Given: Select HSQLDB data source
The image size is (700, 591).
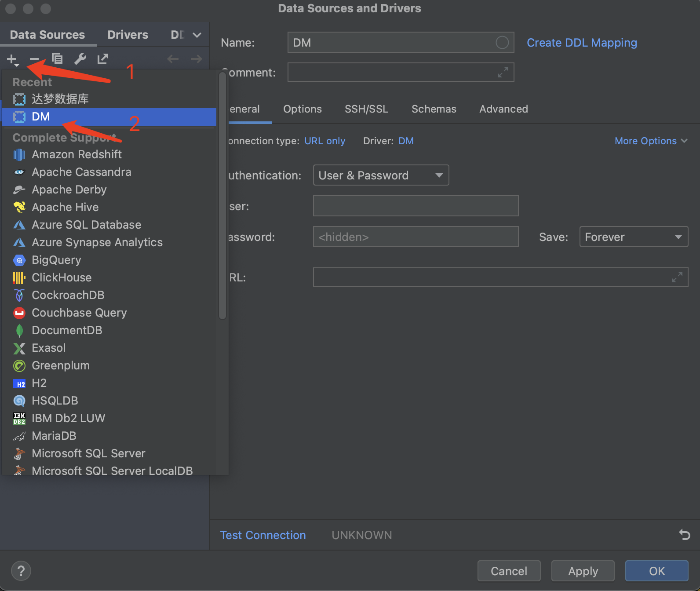Looking at the screenshot, I should click(x=109, y=401).
